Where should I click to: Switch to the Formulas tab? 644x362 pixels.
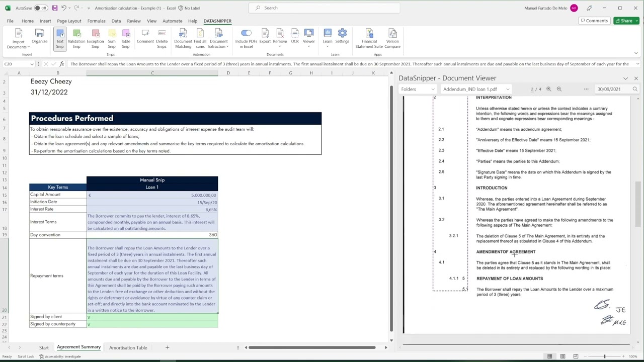96,21
